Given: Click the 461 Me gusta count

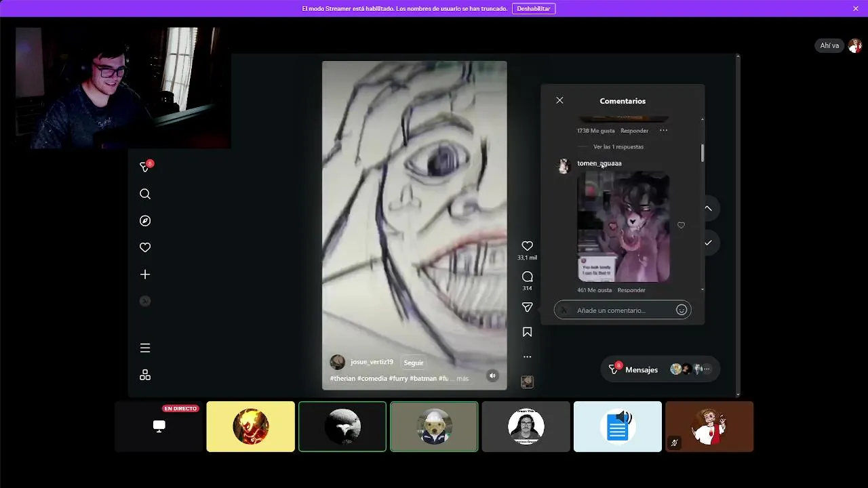Looking at the screenshot, I should (x=594, y=290).
